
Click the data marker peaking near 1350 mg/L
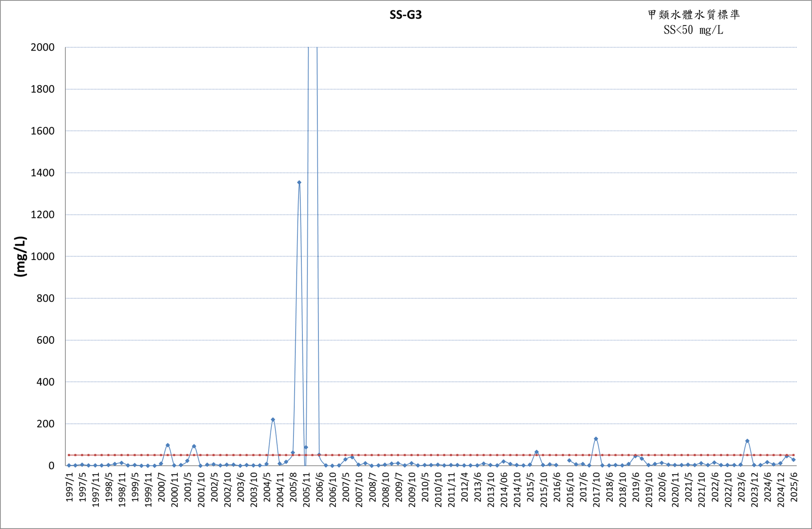[299, 182]
